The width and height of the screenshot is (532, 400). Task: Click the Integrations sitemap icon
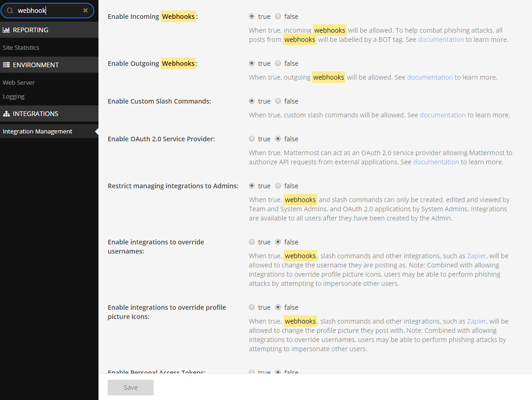tap(6, 114)
